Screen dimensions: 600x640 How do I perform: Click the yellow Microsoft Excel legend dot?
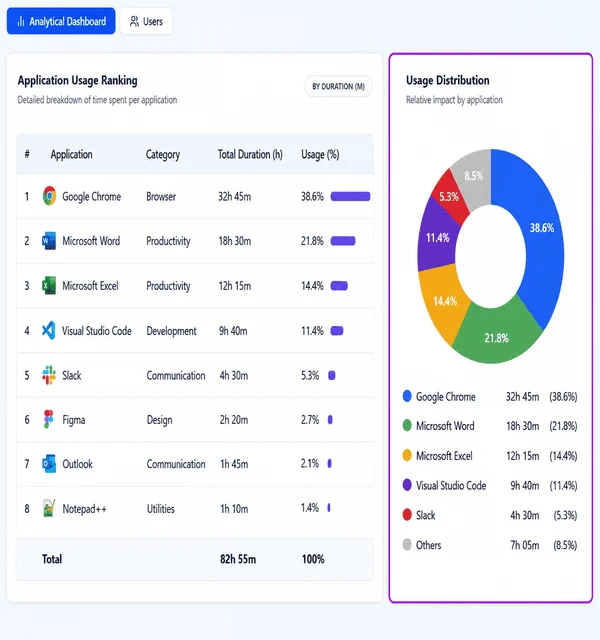click(x=407, y=455)
